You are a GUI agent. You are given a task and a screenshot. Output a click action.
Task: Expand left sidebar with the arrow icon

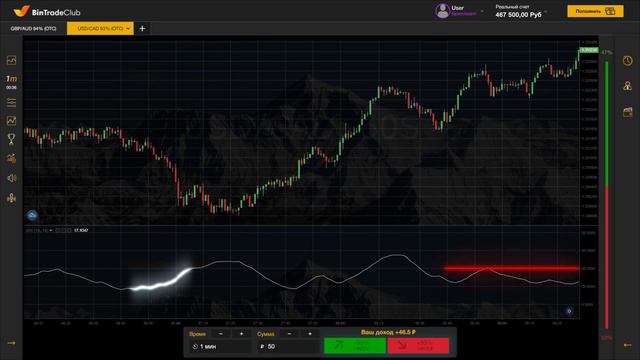point(11,343)
